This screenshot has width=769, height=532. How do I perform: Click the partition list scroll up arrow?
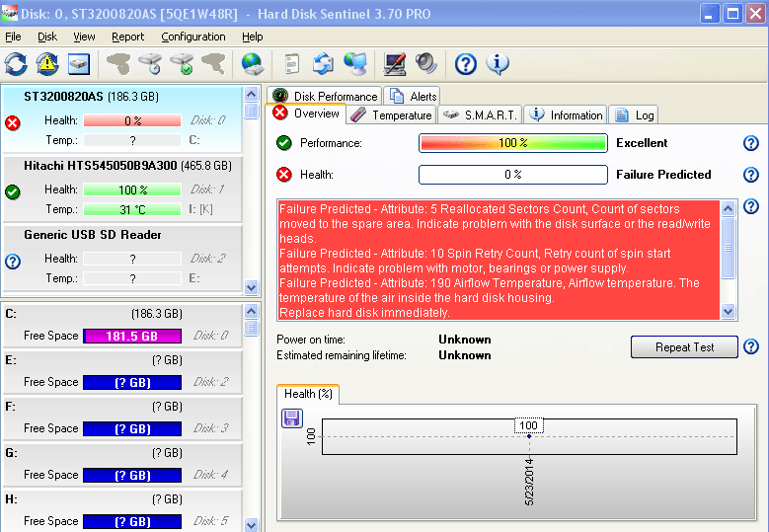pos(251,311)
